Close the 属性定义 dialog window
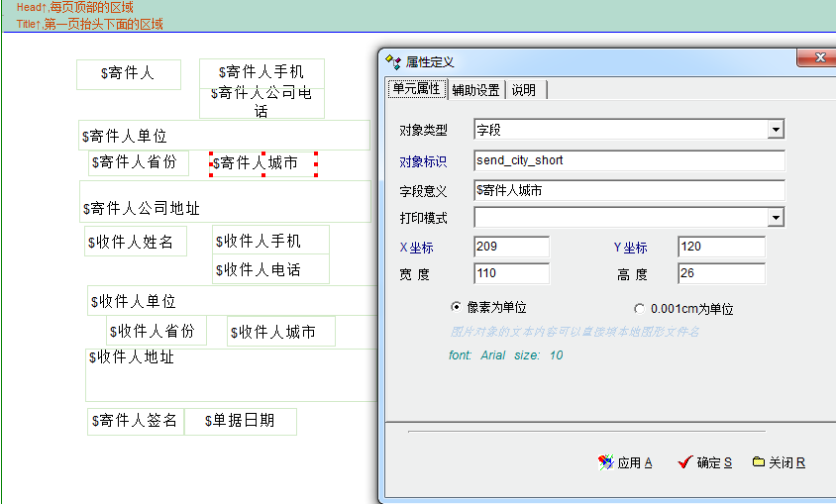836x504 pixels. (815, 59)
